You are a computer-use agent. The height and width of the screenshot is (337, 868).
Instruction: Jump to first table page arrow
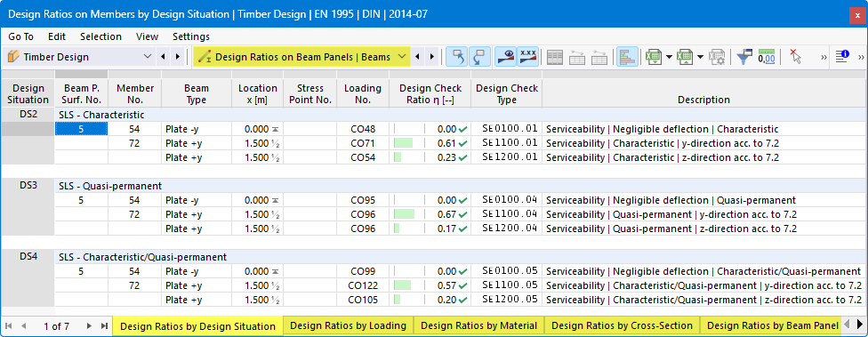9,326
